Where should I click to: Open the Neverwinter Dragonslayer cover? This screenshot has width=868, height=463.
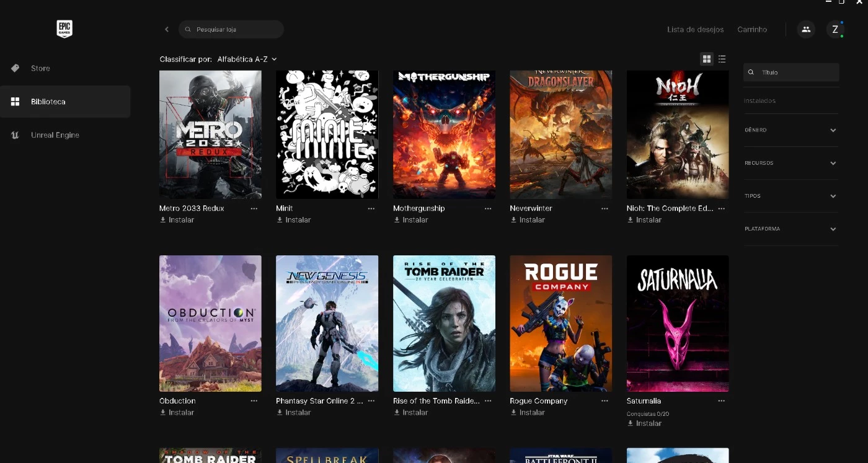(x=560, y=134)
